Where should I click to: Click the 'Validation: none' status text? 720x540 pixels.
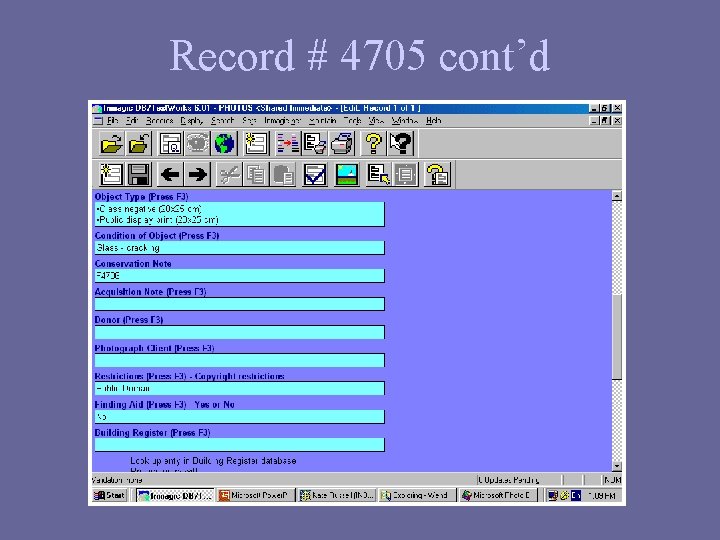[118, 480]
